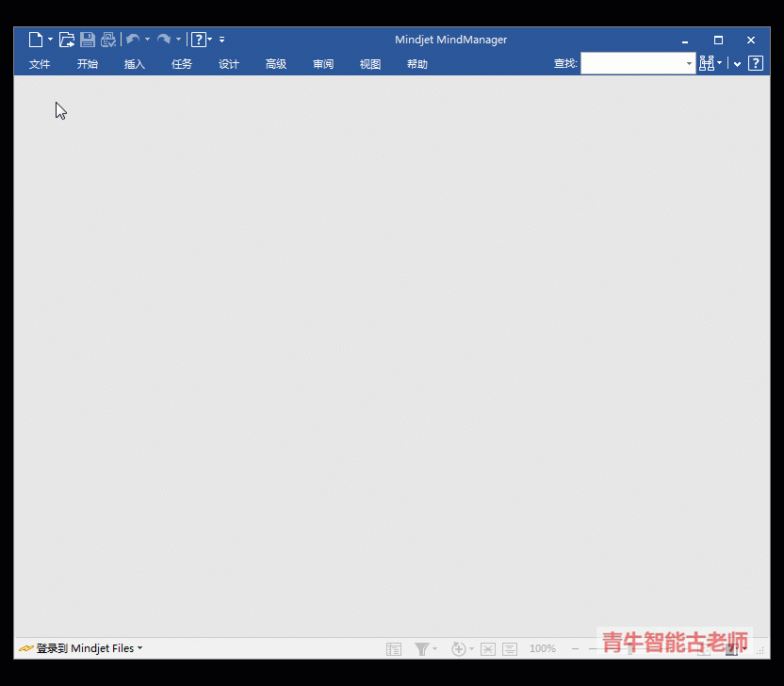Viewport: 784px width, 686px height.
Task: Switch to the 视图 ribbon tab
Action: (x=370, y=64)
